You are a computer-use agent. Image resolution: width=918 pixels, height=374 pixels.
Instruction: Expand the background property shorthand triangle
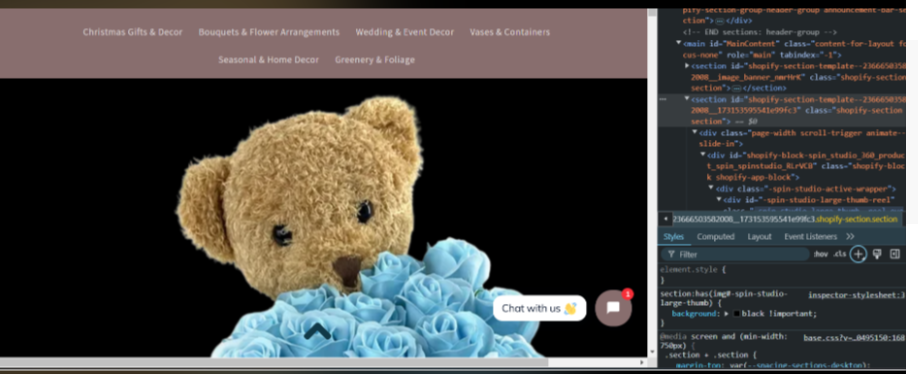pyautogui.click(x=727, y=314)
